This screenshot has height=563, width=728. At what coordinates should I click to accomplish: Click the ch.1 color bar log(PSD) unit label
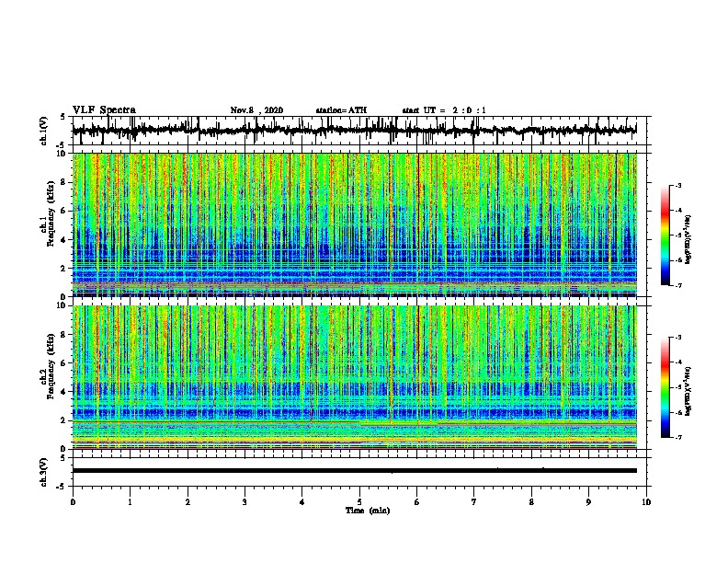pyautogui.click(x=688, y=239)
